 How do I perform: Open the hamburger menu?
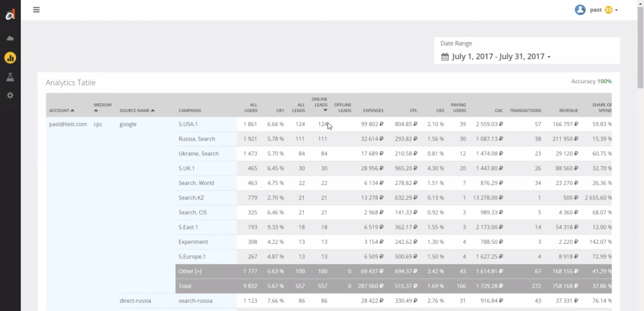[36, 9]
